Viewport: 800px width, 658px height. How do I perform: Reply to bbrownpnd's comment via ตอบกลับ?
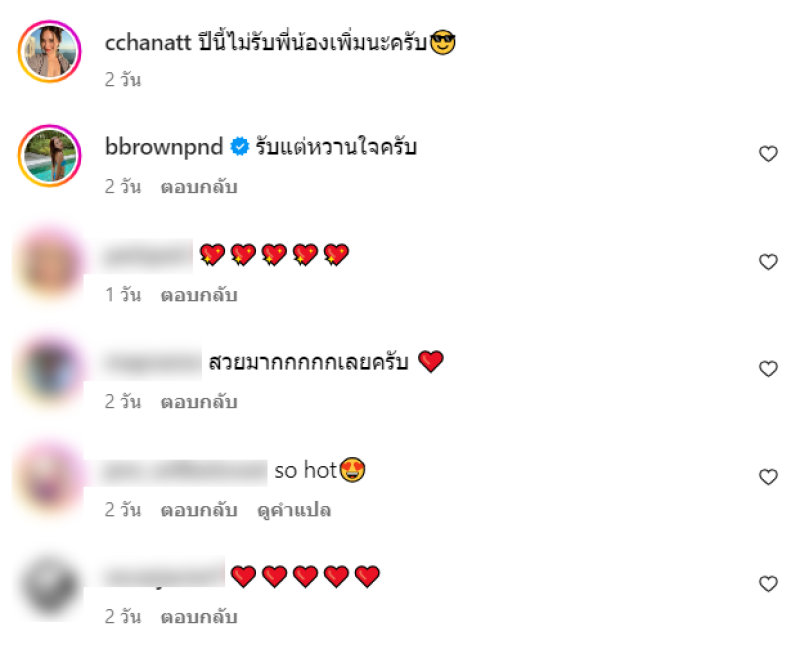(x=199, y=187)
